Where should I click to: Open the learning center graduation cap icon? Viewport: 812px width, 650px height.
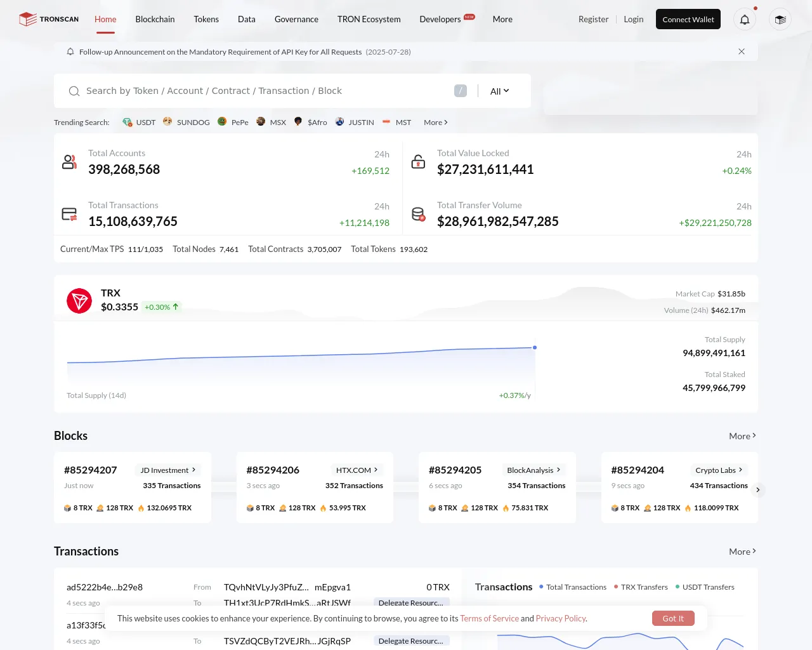780,20
